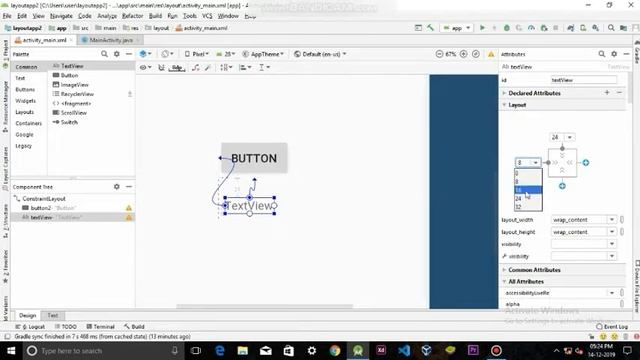
Task: Click the zoom to fit icon
Action: point(476,54)
